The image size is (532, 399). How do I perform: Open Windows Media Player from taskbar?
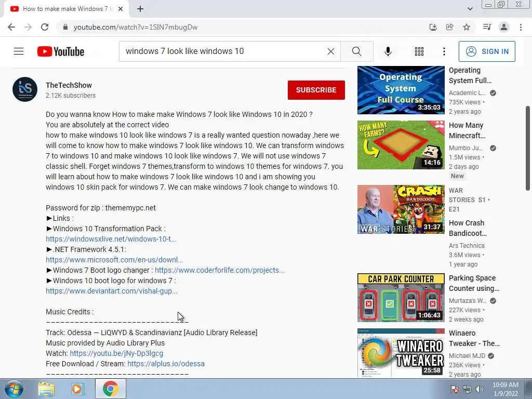coord(78,389)
